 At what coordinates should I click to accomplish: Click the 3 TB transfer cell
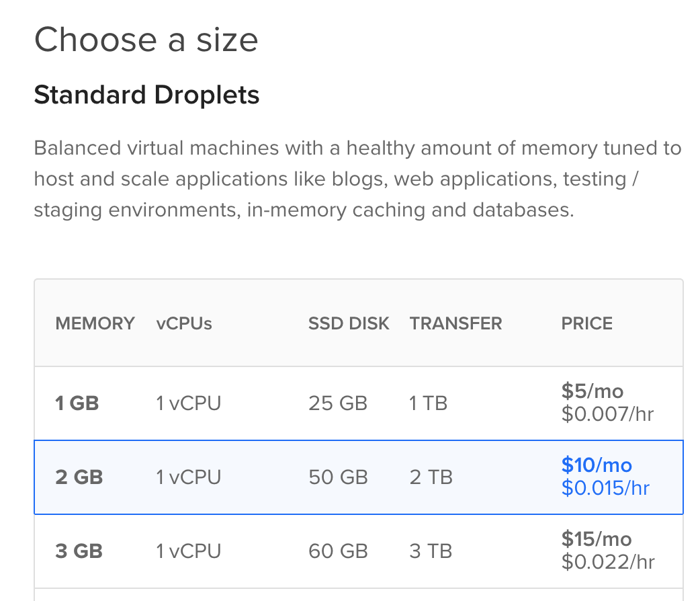pyautogui.click(x=431, y=551)
